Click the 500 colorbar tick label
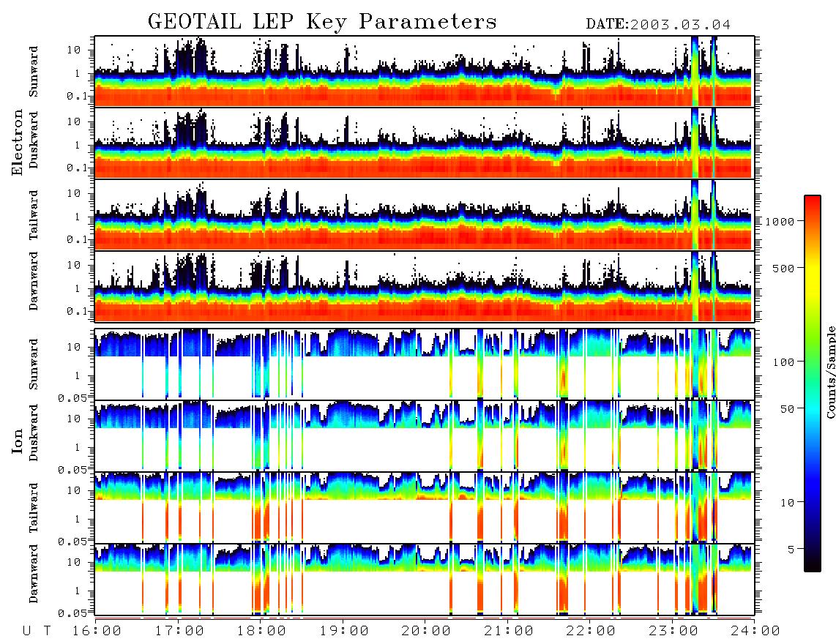This screenshot has height=644, width=836. tap(783, 268)
